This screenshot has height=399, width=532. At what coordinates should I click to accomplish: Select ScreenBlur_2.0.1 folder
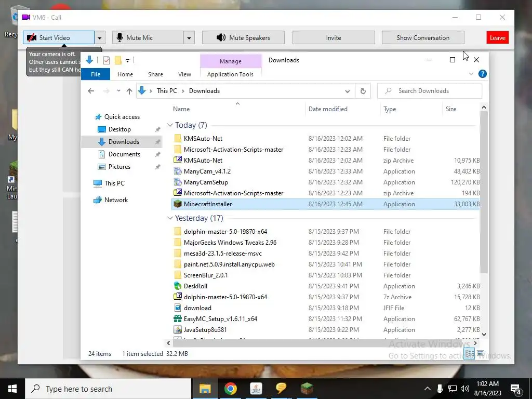206,275
